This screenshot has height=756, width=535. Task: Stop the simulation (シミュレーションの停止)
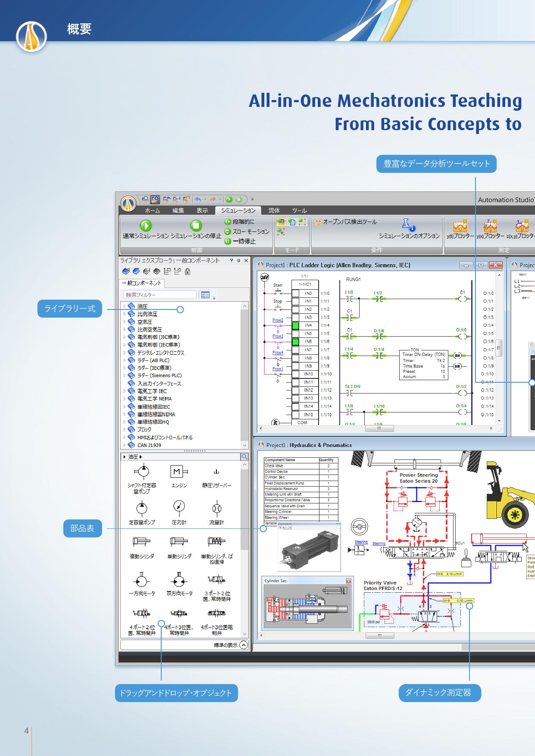[x=196, y=226]
